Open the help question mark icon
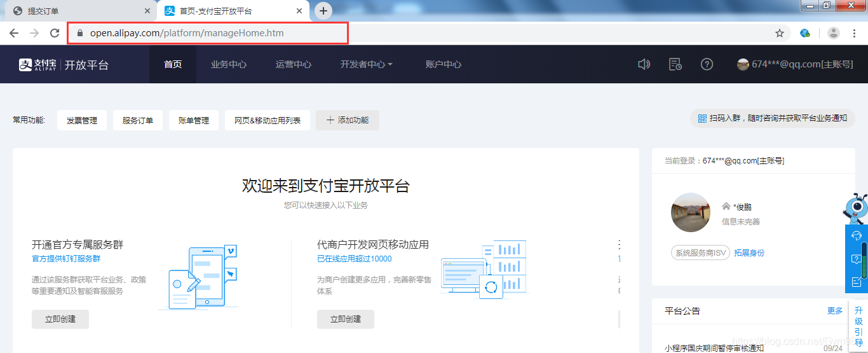The image size is (868, 353). pyautogui.click(x=707, y=64)
